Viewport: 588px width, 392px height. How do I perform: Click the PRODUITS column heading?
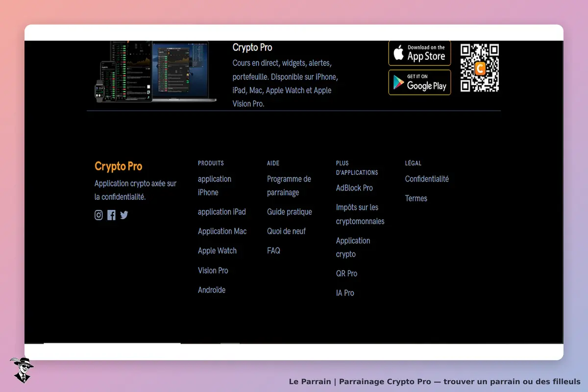pyautogui.click(x=211, y=163)
